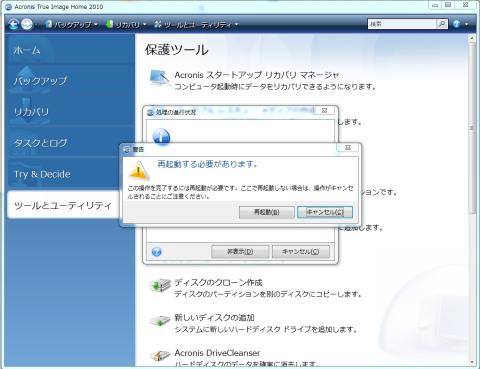This screenshot has height=369, width=480.
Task: Expand the リカバリ dropdown arrow
Action: tap(144, 25)
